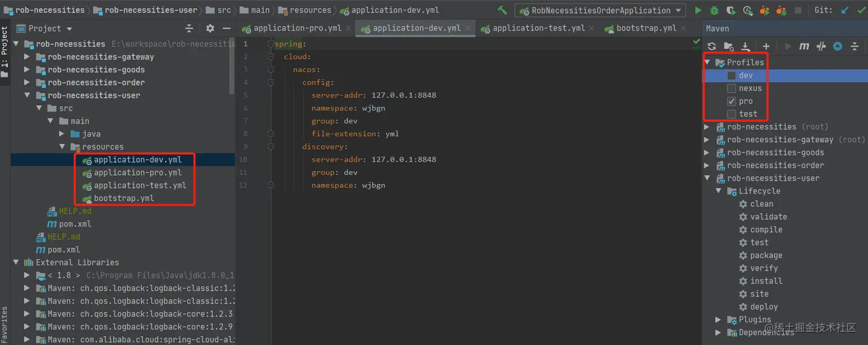Uncheck the pro Maven profile
The height and width of the screenshot is (345, 868).
(731, 101)
